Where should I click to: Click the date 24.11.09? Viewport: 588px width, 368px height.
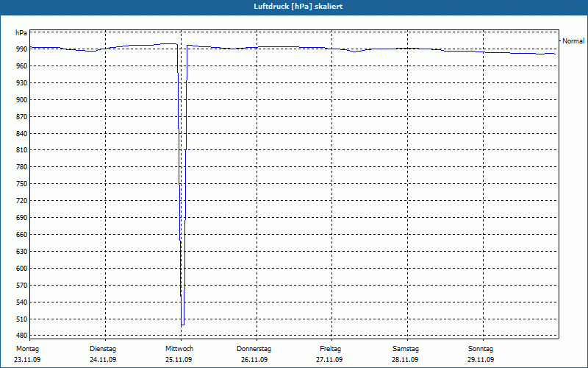(x=103, y=360)
